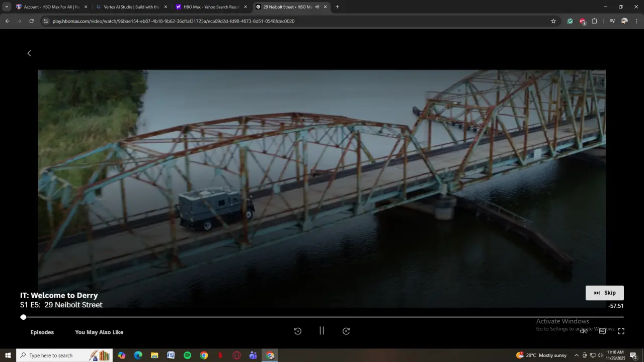This screenshot has height=362, width=644.
Task: Go back using the player's back arrow
Action: [x=29, y=53]
